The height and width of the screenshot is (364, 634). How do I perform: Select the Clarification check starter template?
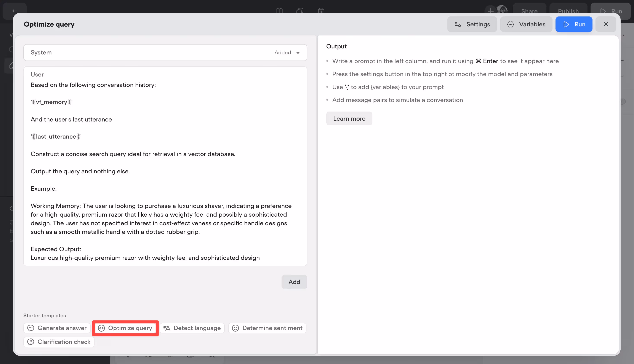pos(59,342)
